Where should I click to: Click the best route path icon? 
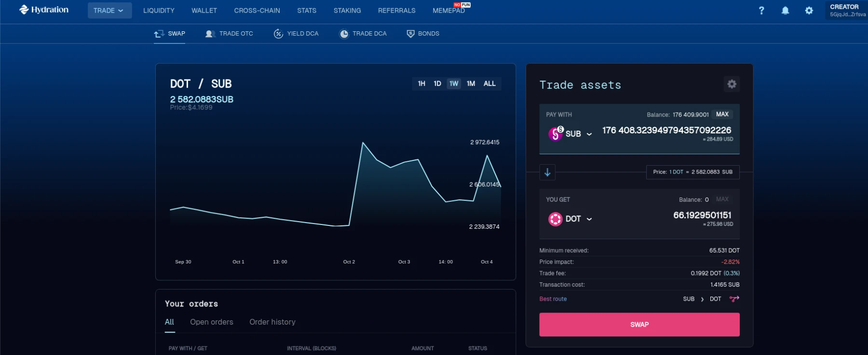(734, 299)
